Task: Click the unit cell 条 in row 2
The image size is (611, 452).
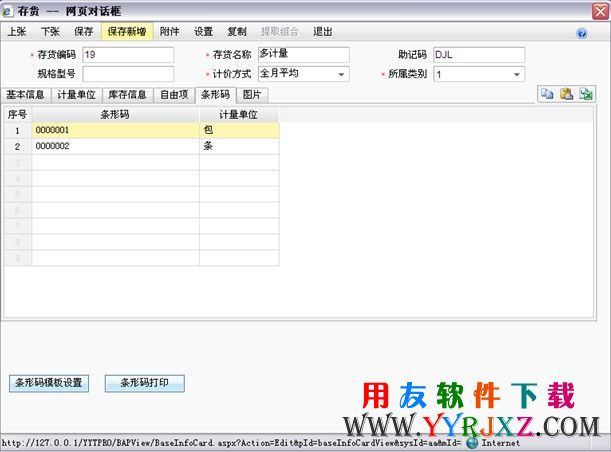Action: 239,147
